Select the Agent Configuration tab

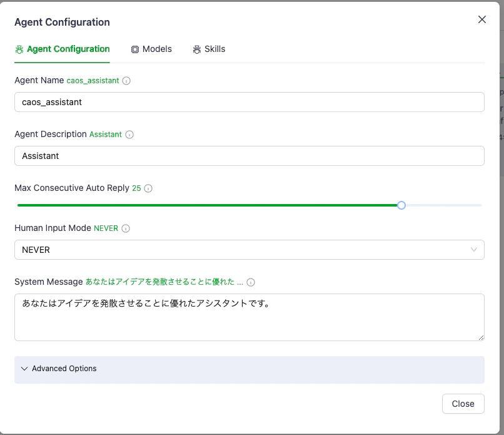62,49
